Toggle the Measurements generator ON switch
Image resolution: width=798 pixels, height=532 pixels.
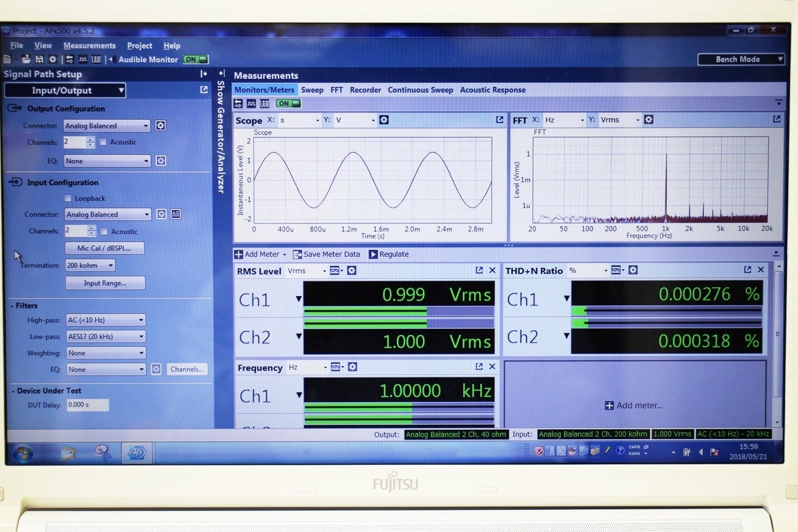point(288,103)
